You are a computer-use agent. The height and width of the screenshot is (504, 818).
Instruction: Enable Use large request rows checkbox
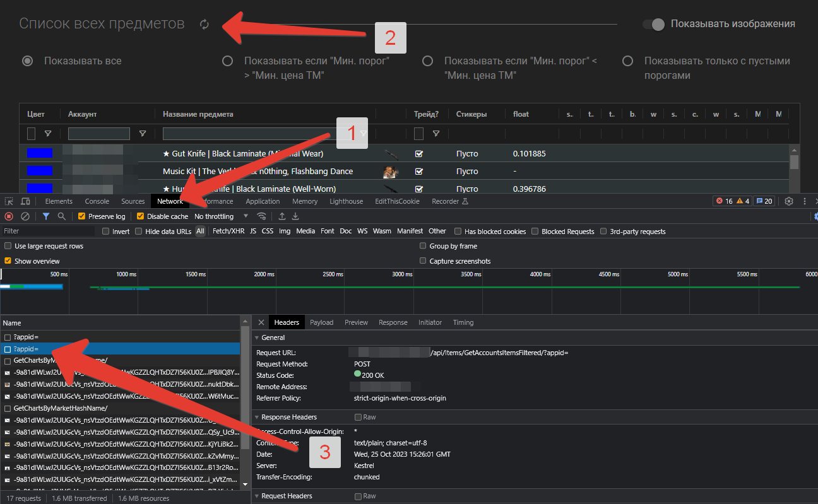coord(8,246)
